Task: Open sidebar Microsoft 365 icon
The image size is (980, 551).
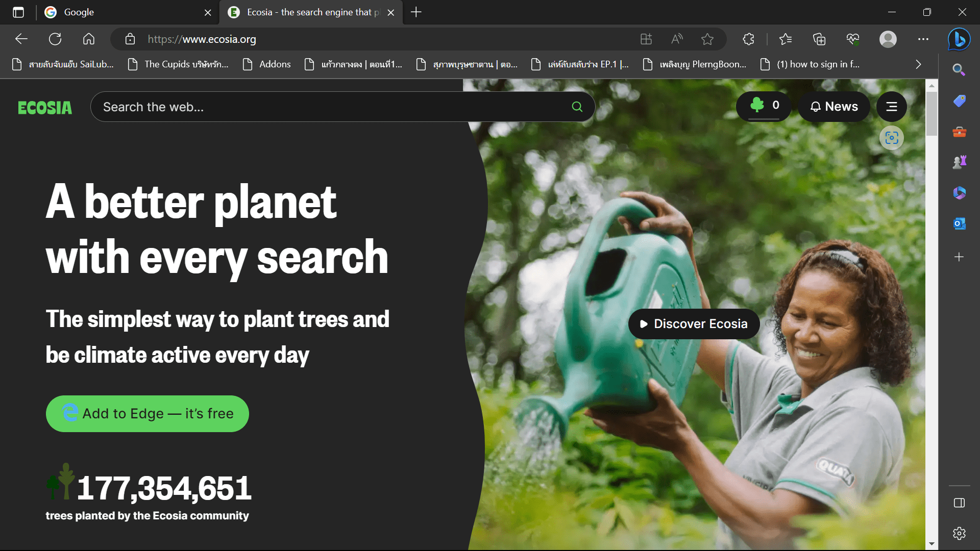Action: click(x=959, y=193)
